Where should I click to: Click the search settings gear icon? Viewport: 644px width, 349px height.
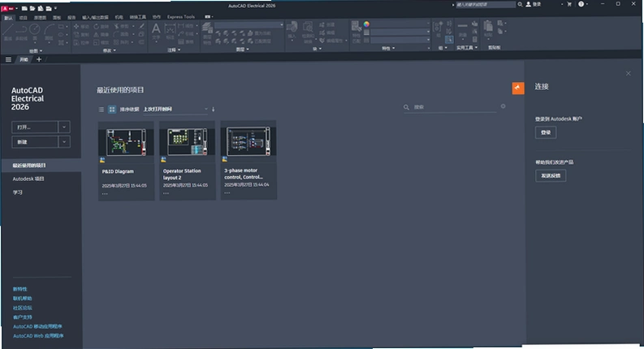click(504, 106)
